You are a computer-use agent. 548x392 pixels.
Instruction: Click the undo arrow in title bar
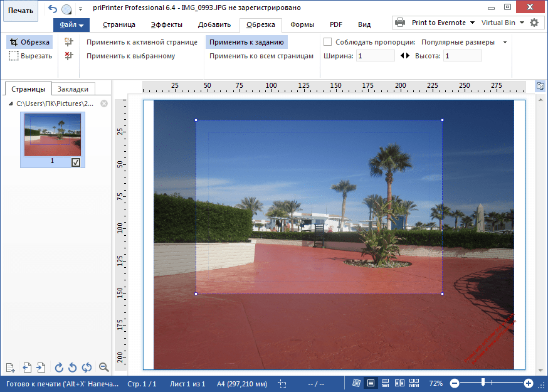click(52, 9)
